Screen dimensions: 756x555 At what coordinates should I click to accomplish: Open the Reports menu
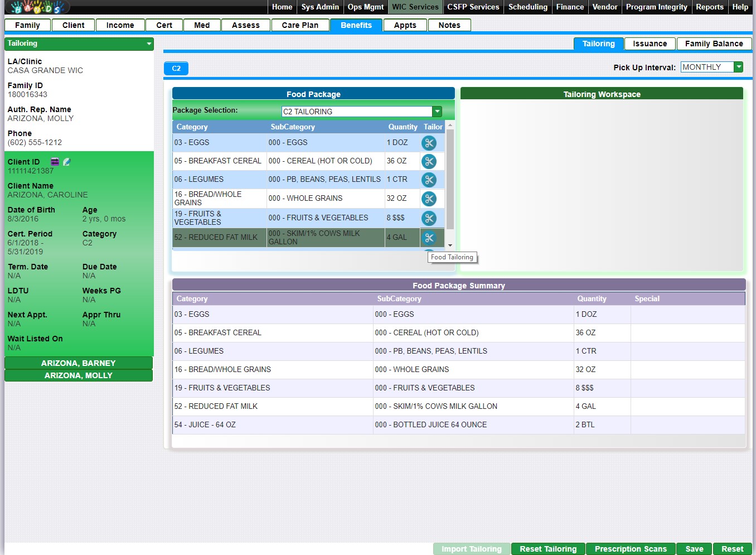coord(709,7)
